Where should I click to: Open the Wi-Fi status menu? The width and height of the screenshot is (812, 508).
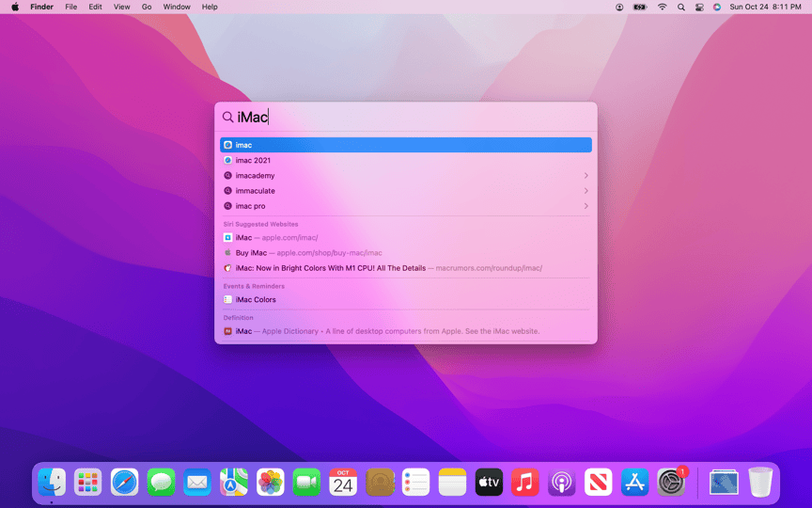point(662,7)
